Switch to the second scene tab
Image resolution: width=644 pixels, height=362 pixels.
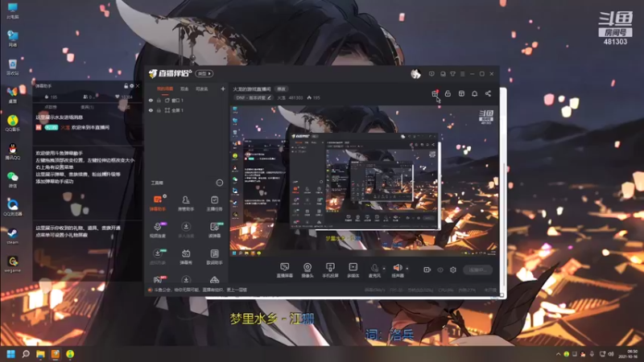[184, 88]
